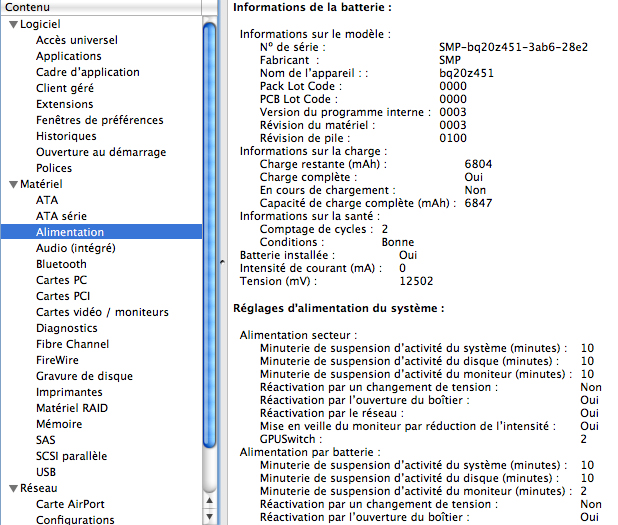Select SCSI parallèle entry
Image resolution: width=618 pixels, height=525 pixels.
(71, 456)
